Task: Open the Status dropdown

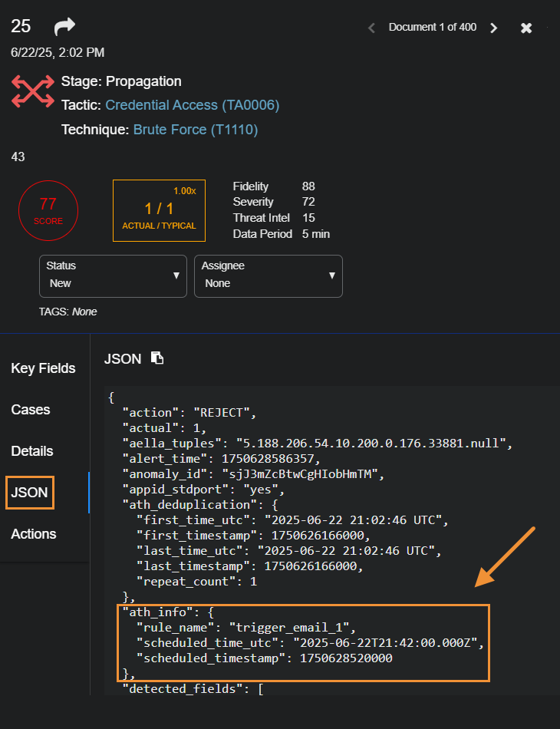Action: pyautogui.click(x=113, y=275)
